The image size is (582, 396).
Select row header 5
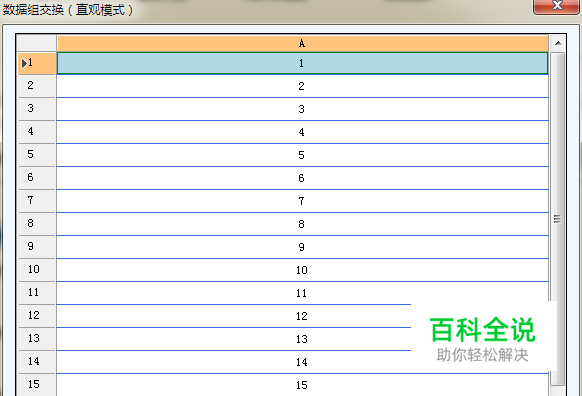[x=37, y=155]
